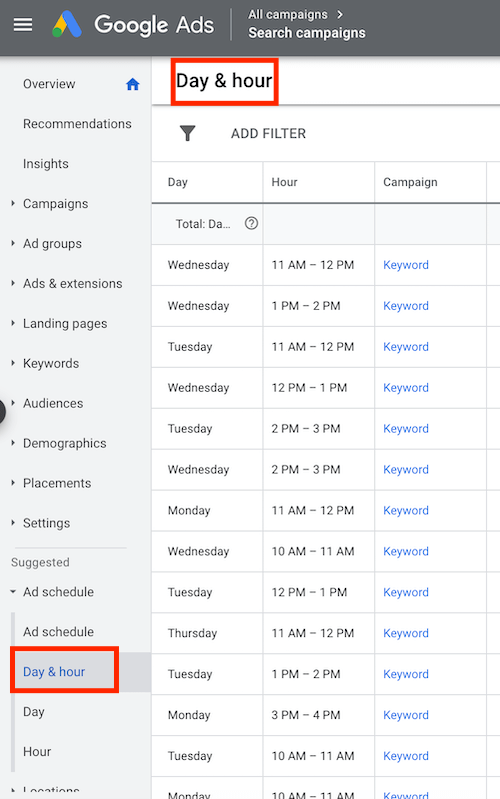Viewport: 500px width, 799px height.
Task: Sort by the Day column header
Action: (177, 182)
